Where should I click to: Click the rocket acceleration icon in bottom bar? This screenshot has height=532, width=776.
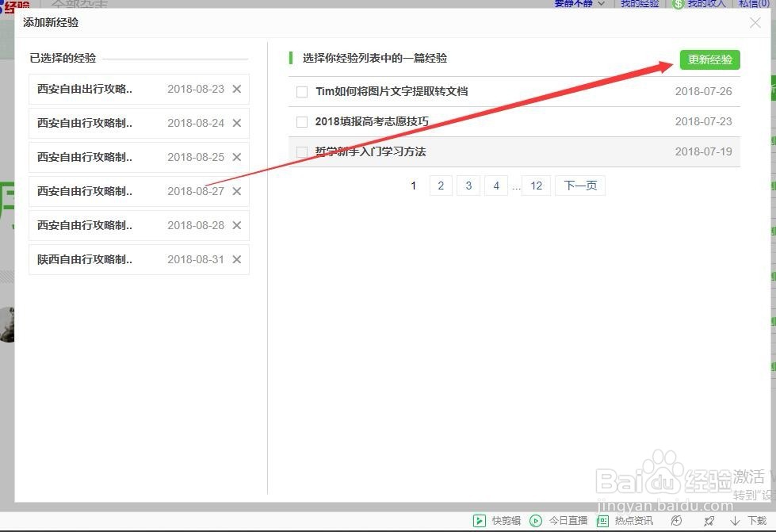[709, 521]
